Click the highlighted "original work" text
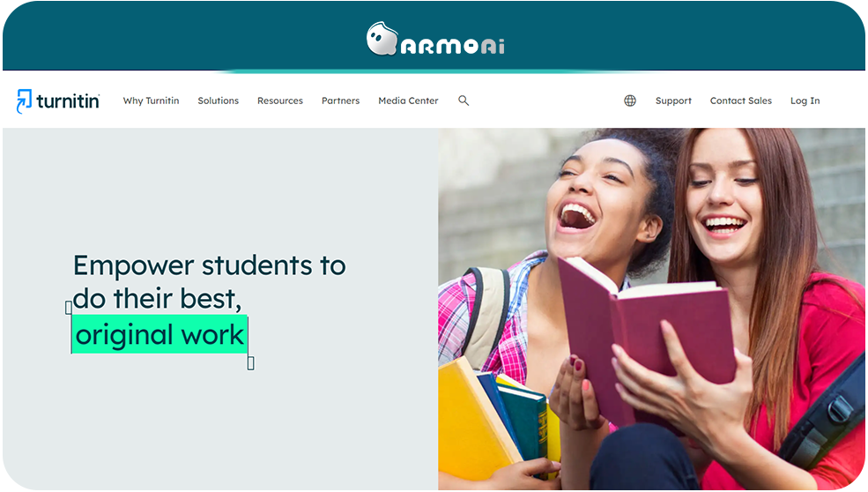Viewport: 868px width, 492px height. coord(160,335)
